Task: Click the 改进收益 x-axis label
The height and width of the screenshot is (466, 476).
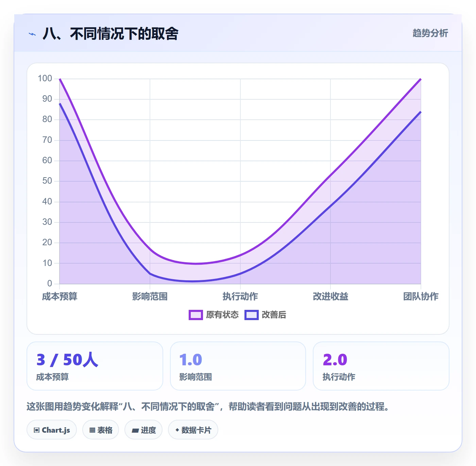Action: [x=330, y=297]
